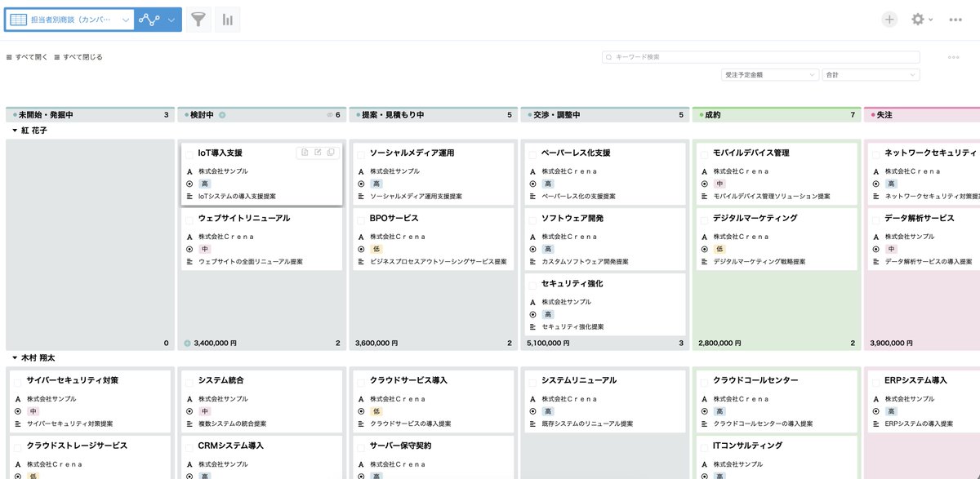Viewport: 980px width, 479px height.
Task: Click すべて閉じる to collapse all
Action: [x=82, y=57]
